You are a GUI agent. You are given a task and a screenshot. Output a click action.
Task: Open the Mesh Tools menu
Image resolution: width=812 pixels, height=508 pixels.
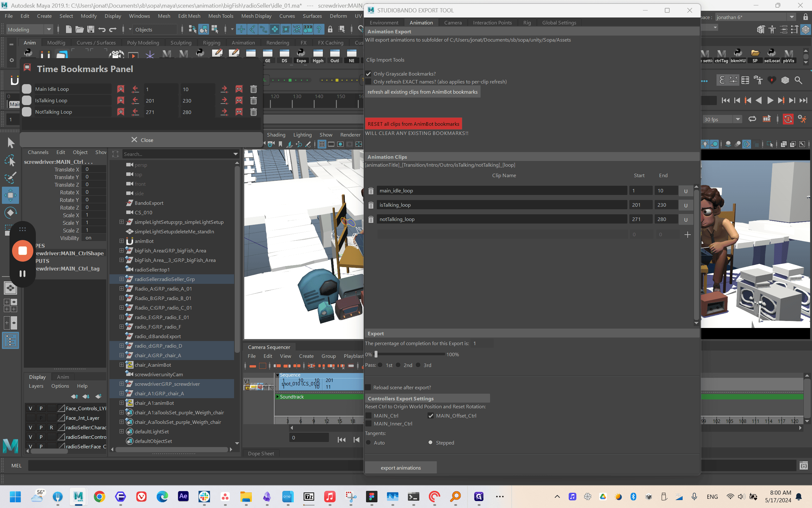point(220,16)
